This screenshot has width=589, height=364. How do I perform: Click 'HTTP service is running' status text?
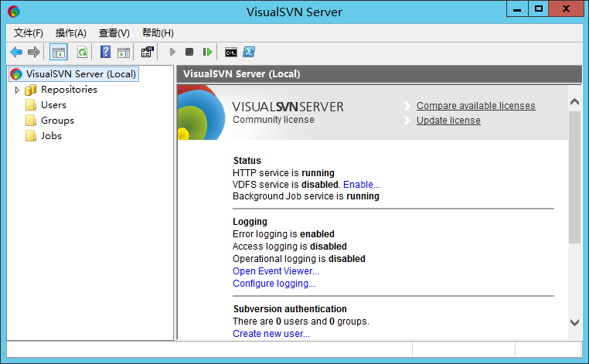coord(284,173)
